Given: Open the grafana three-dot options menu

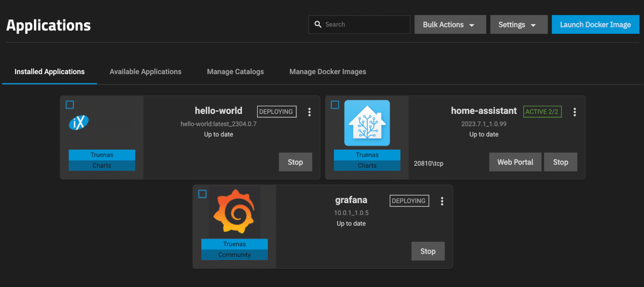Looking at the screenshot, I should [x=442, y=201].
